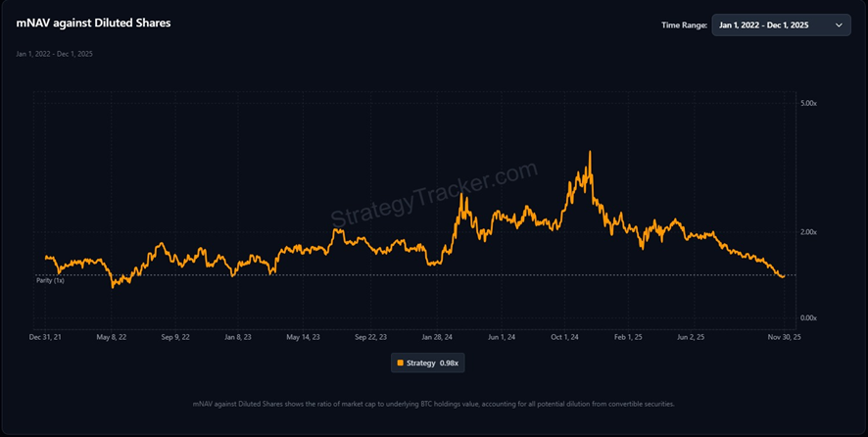Click the chevron arrow in date range selector
Image resolution: width=868 pixels, height=437 pixels.
click(x=839, y=25)
